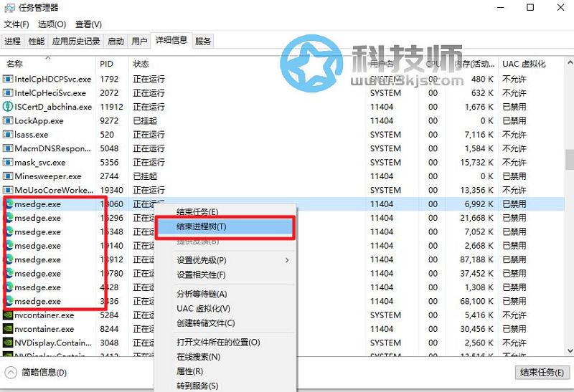This screenshot has height=392, width=574.
Task: Choose 分析等待链(A) in context menu
Action: point(202,294)
